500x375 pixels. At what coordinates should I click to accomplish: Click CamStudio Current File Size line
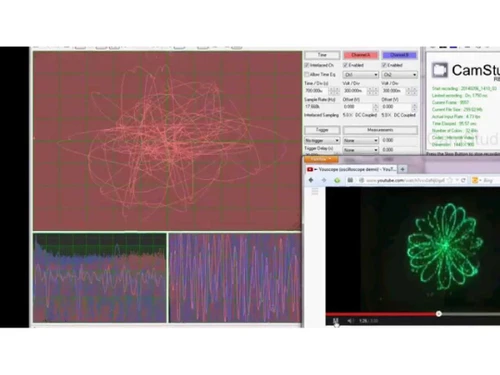pos(457,109)
